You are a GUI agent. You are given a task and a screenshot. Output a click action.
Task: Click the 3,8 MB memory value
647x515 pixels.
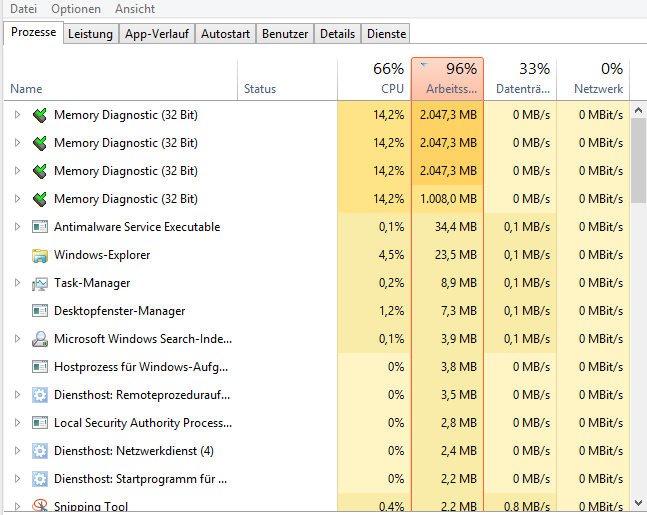(x=459, y=367)
